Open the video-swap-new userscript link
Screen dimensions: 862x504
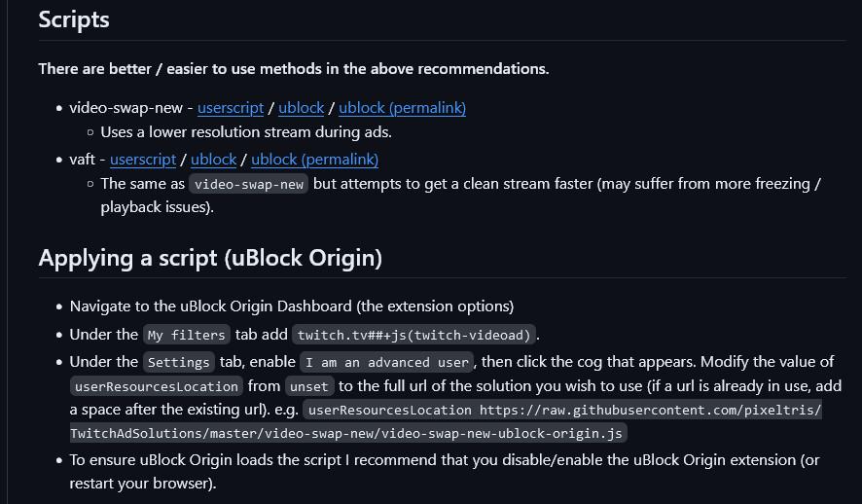coord(231,108)
